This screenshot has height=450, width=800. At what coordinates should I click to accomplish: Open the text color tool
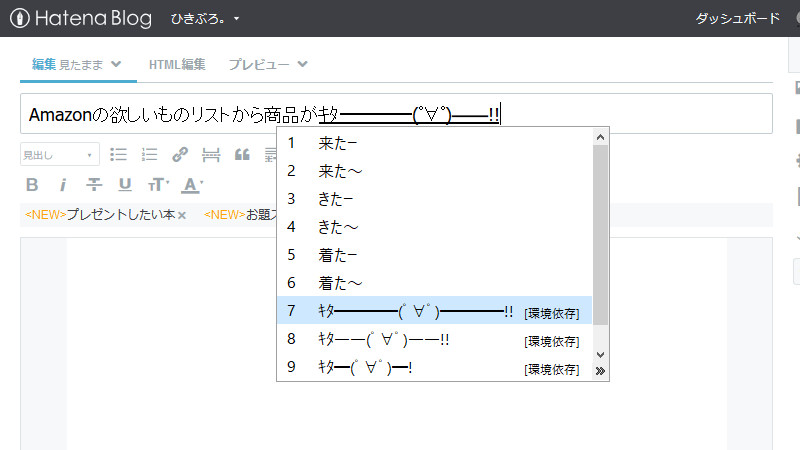(192, 185)
